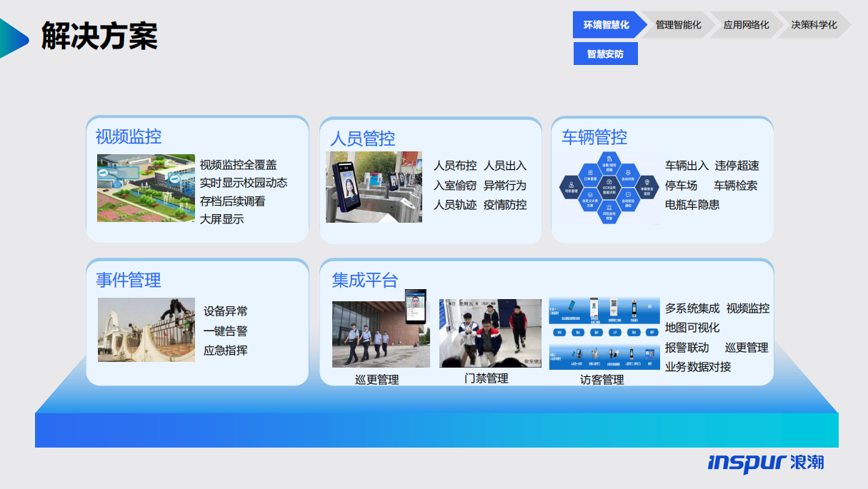The image size is (868, 489).
Task: Open the visitor management flow diagram
Action: coord(604,333)
